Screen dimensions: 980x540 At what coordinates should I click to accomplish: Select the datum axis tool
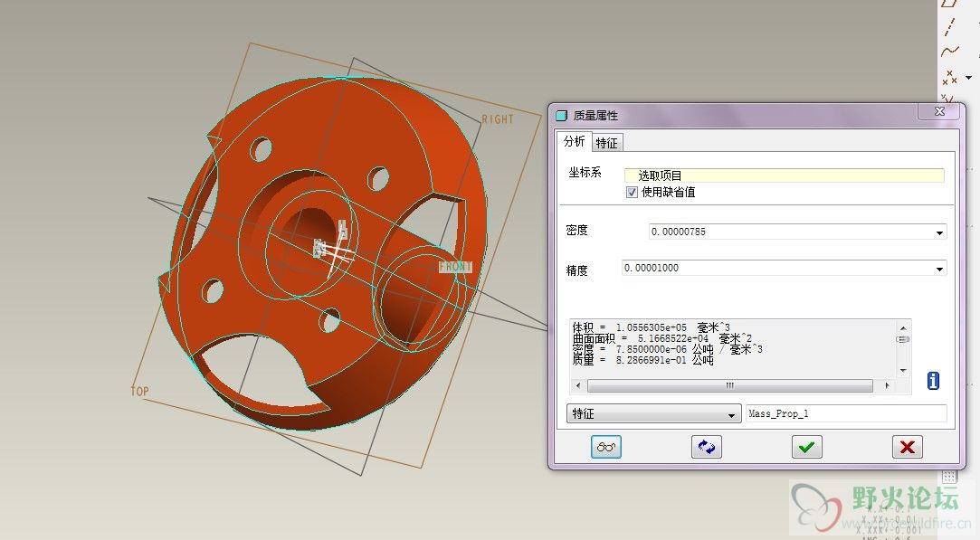949,28
